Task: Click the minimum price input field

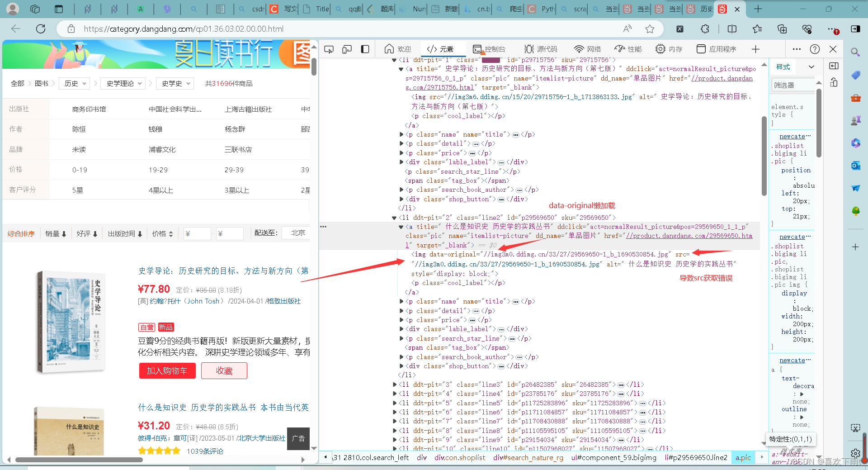Action: coord(197,233)
